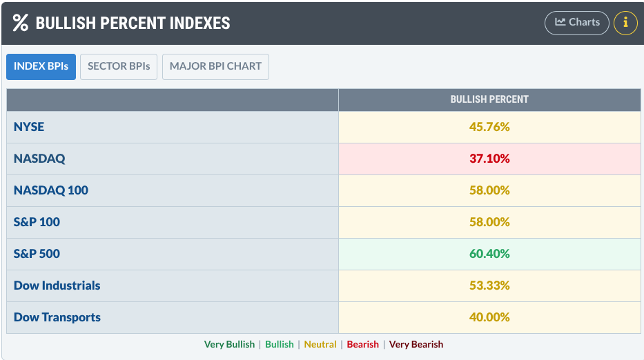Select the Dow Industrials link
The height and width of the screenshot is (360, 644).
click(57, 286)
